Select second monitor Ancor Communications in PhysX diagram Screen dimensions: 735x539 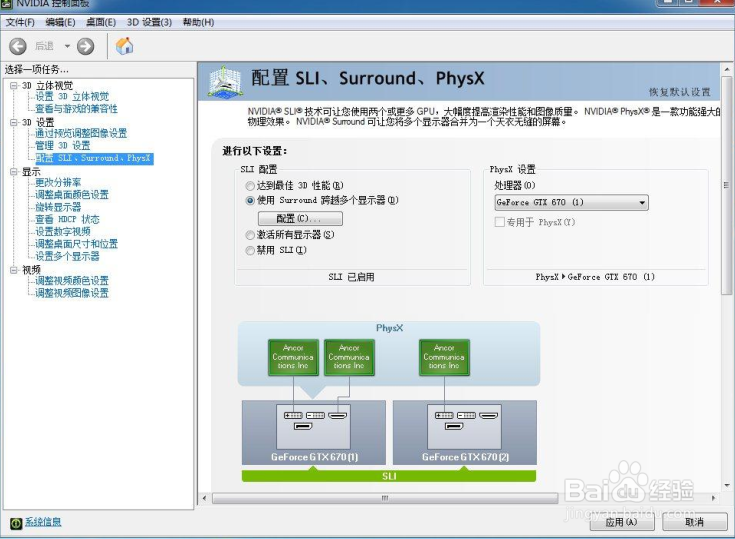tap(349, 357)
